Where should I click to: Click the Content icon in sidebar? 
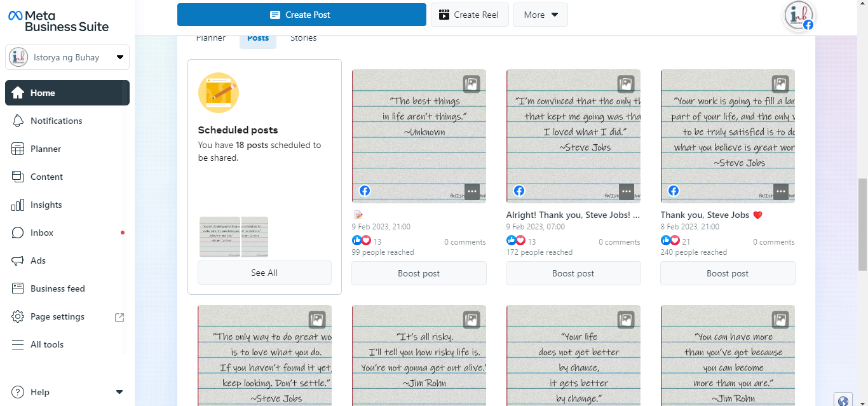click(18, 177)
